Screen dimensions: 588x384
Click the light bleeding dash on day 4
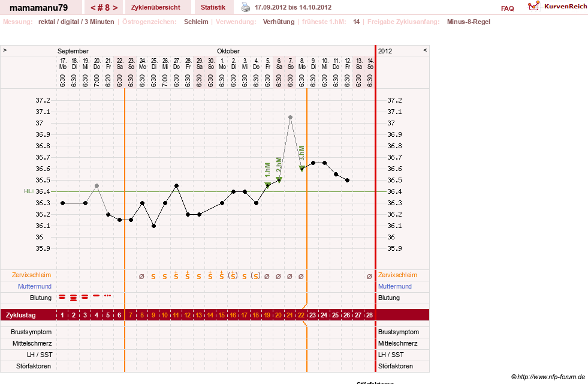[x=97, y=296]
